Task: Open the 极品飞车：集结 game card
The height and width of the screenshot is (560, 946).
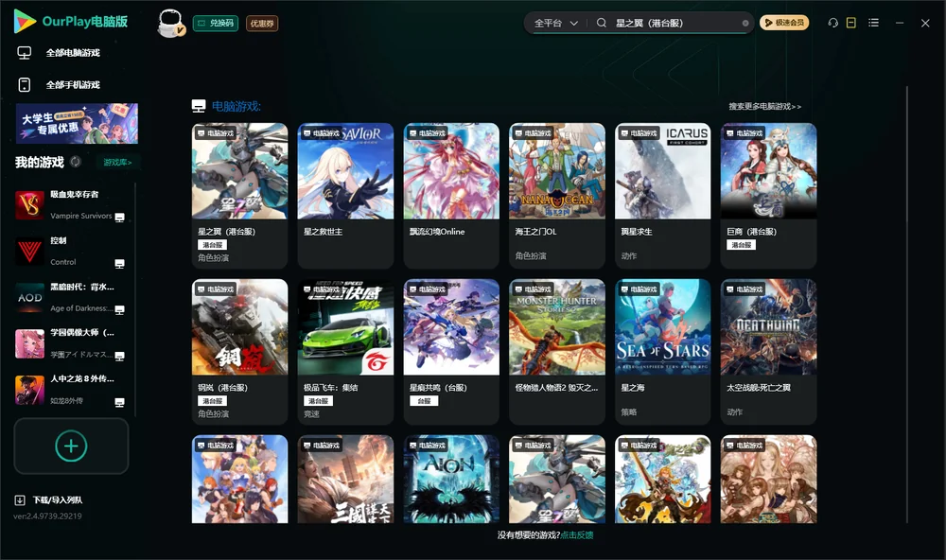Action: (x=345, y=351)
